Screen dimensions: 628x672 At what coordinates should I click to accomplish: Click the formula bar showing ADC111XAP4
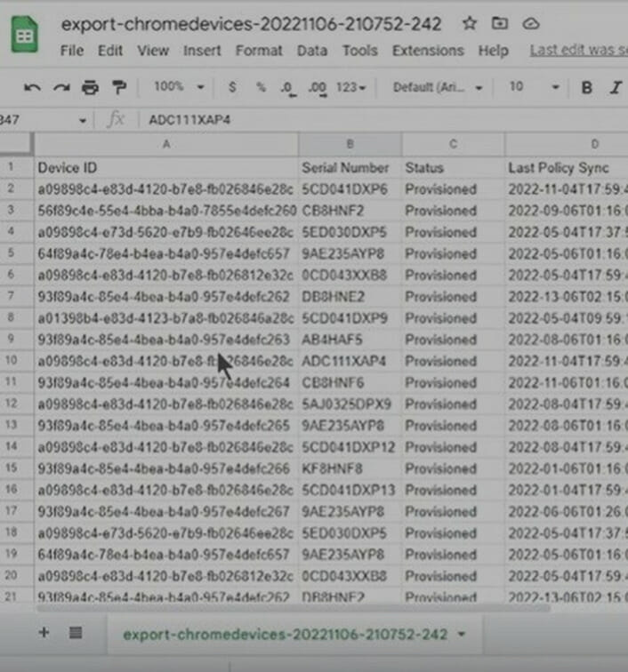coord(384,120)
